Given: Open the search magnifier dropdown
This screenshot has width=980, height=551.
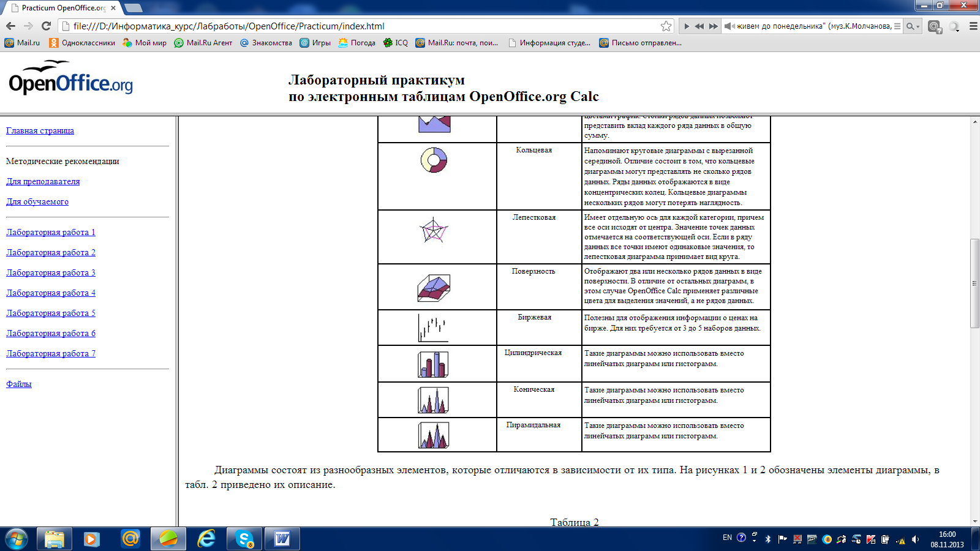Looking at the screenshot, I should click(x=913, y=26).
